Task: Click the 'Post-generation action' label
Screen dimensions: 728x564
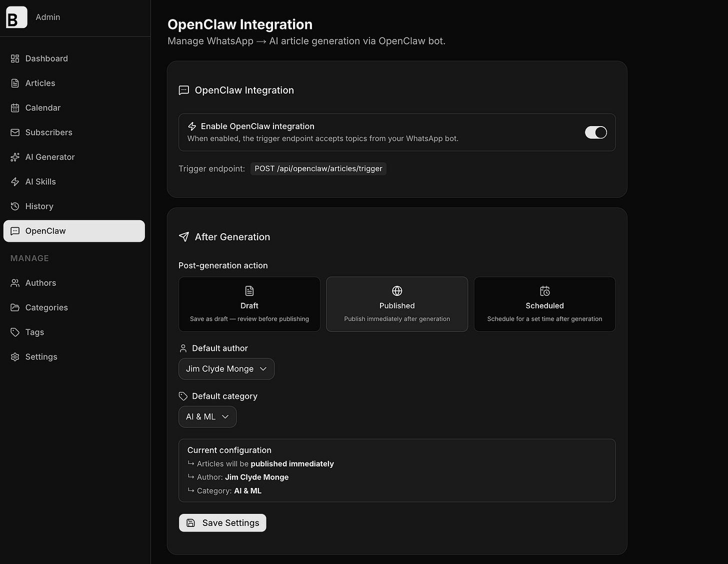Action: coord(223,265)
